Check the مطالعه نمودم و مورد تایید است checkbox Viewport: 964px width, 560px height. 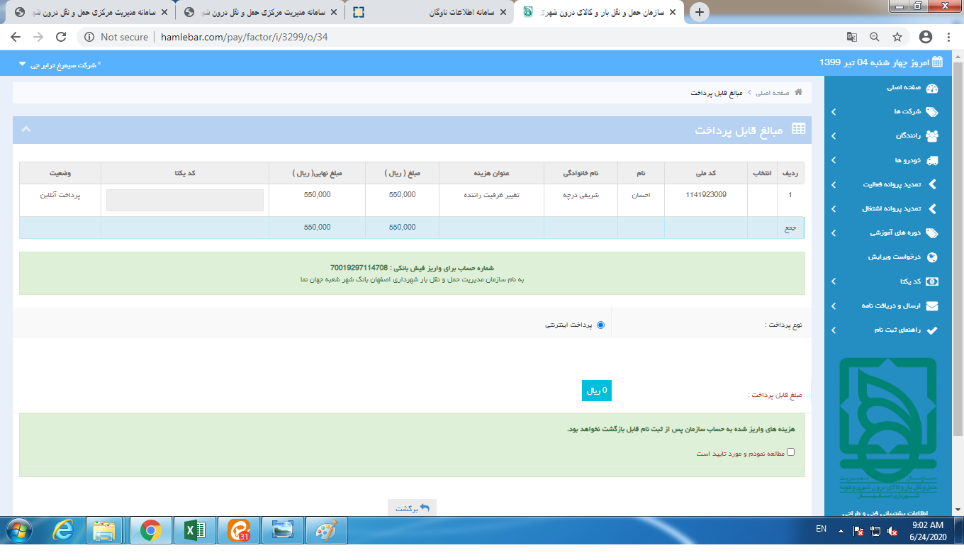tap(791, 452)
